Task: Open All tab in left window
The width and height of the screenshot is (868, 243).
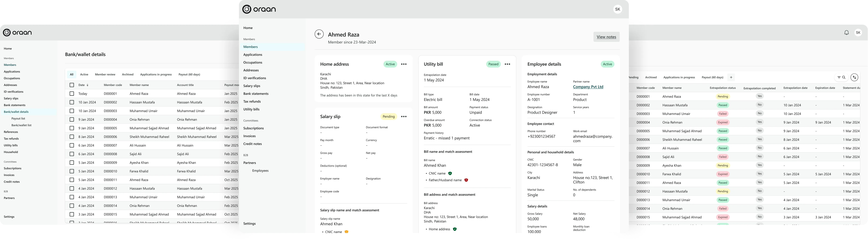Action: pos(71,74)
